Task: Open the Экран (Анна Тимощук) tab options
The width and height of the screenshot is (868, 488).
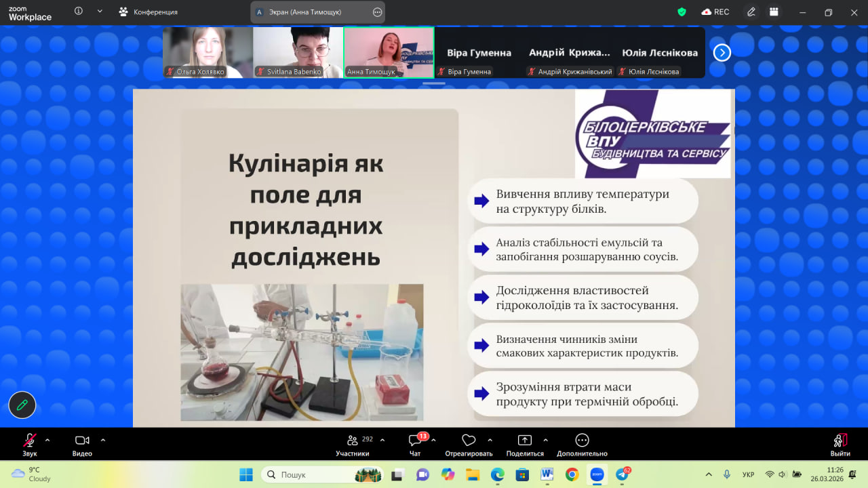Action: pyautogui.click(x=377, y=12)
